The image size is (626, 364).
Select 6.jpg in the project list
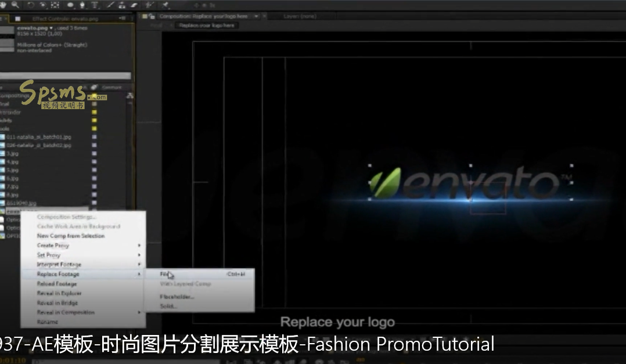click(12, 178)
